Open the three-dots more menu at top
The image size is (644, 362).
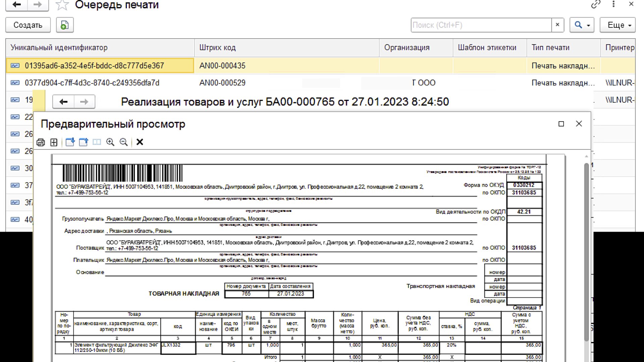pos(613,4)
